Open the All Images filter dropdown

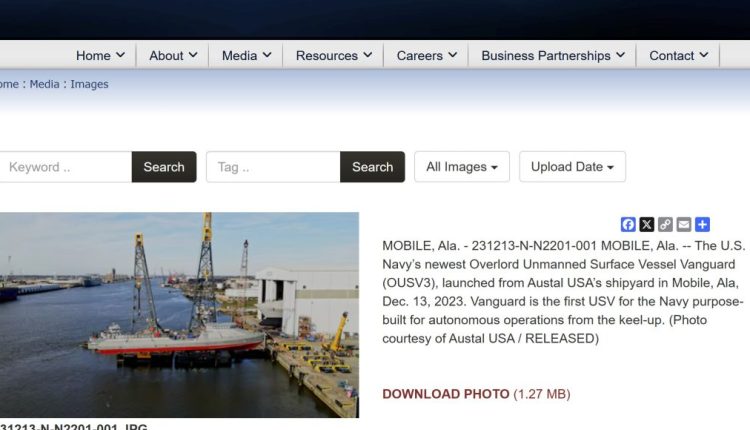click(461, 167)
